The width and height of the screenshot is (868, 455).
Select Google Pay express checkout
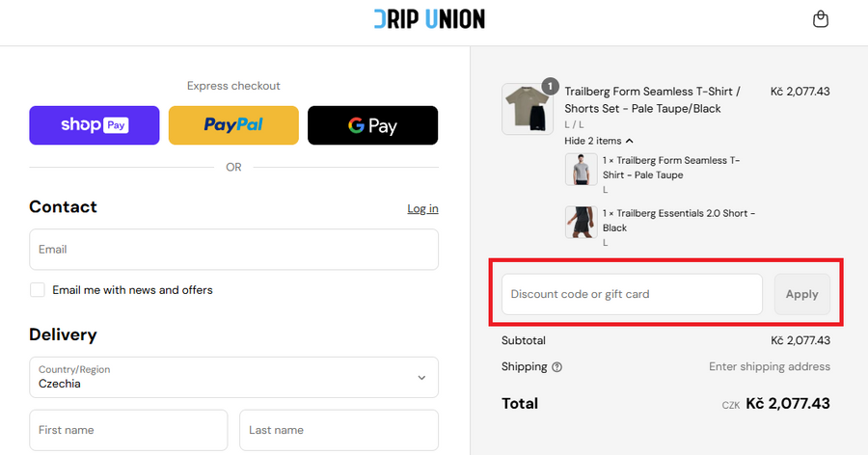pos(372,125)
